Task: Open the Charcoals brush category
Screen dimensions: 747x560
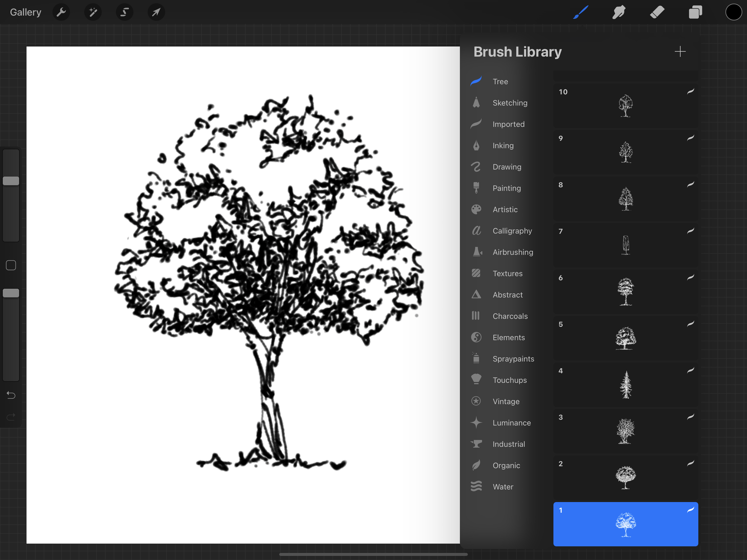Action: tap(510, 316)
